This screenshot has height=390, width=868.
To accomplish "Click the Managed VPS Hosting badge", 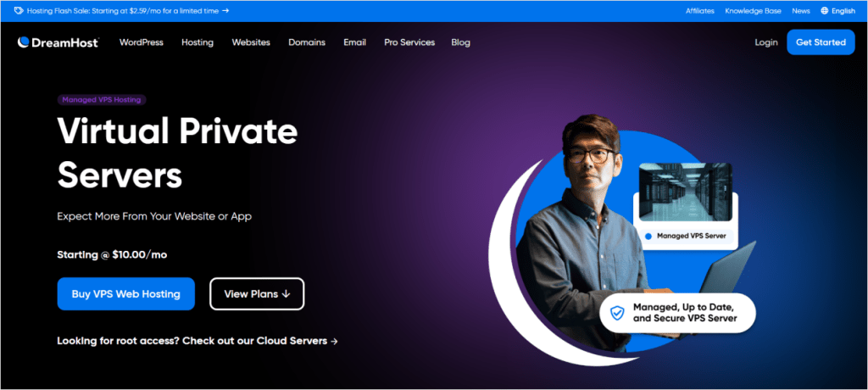I will click(102, 100).
